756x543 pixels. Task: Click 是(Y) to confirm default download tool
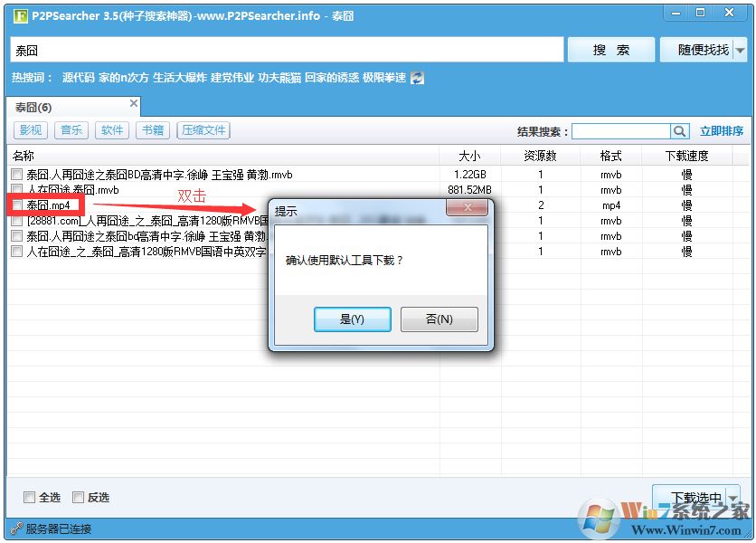click(352, 319)
